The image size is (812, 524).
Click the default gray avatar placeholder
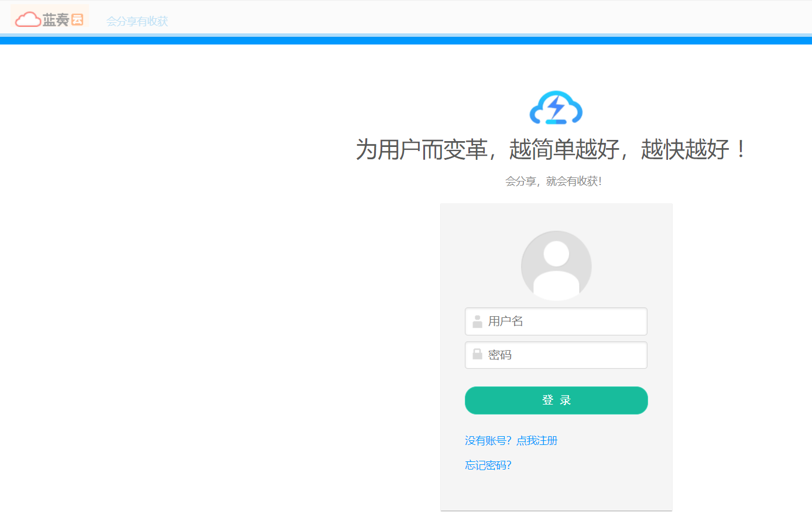pos(556,266)
